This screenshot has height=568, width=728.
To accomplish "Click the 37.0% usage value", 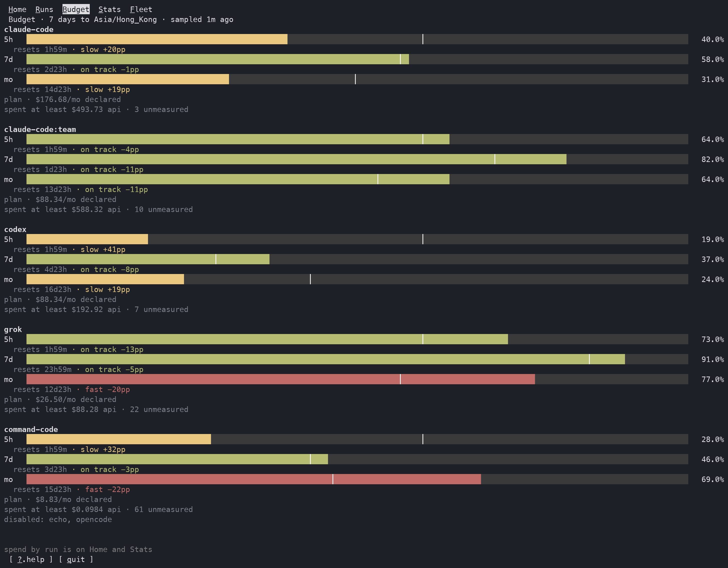I will [712, 259].
